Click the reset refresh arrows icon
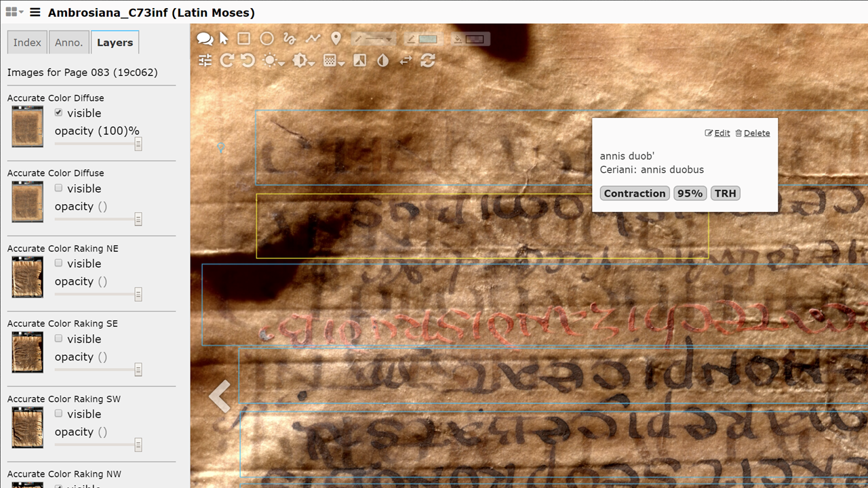Image resolution: width=868 pixels, height=488 pixels. [x=428, y=60]
